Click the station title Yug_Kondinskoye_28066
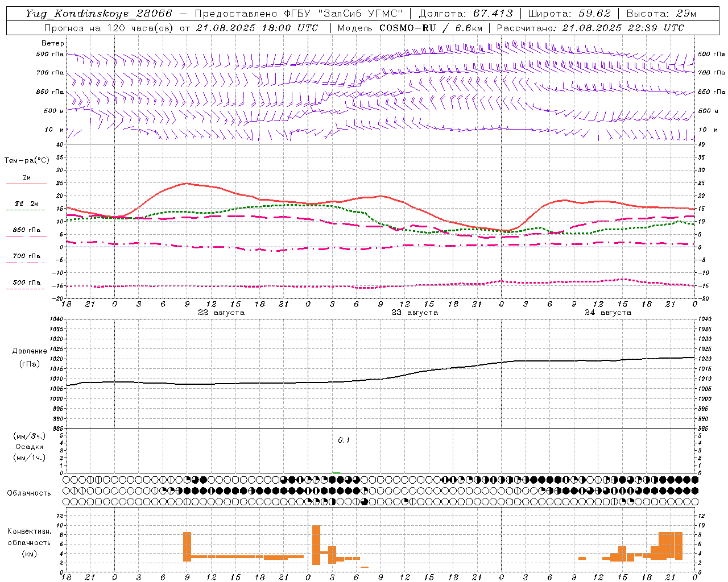This screenshot has width=728, height=582. coord(98,14)
